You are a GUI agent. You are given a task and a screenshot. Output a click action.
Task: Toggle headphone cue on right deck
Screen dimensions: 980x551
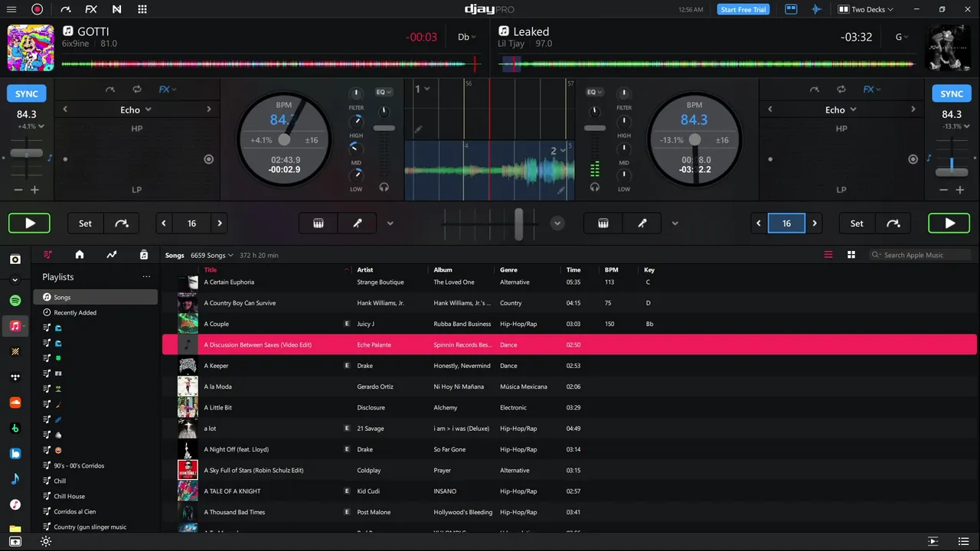coord(595,187)
